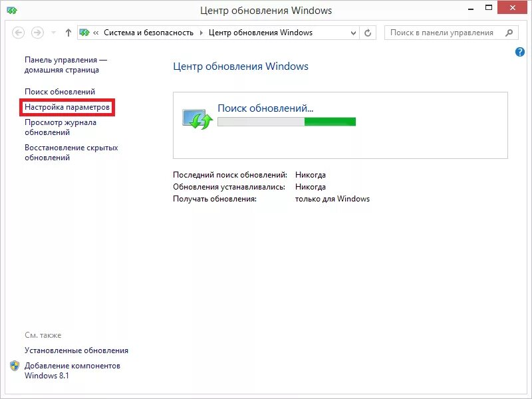Open the recent locations dropdown arrow
This screenshot has height=399, width=532.
[x=54, y=33]
